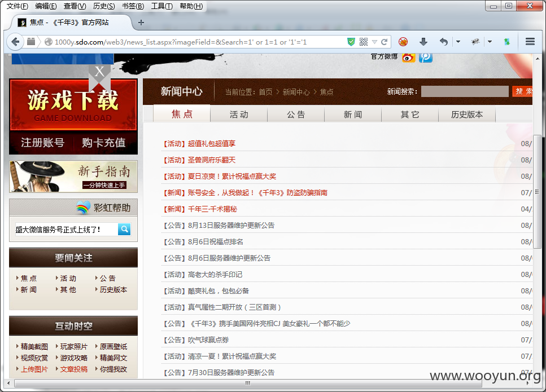Viewport: 546px width, 392px height.
Task: Select the 焦点 news tab
Action: pyautogui.click(x=182, y=114)
